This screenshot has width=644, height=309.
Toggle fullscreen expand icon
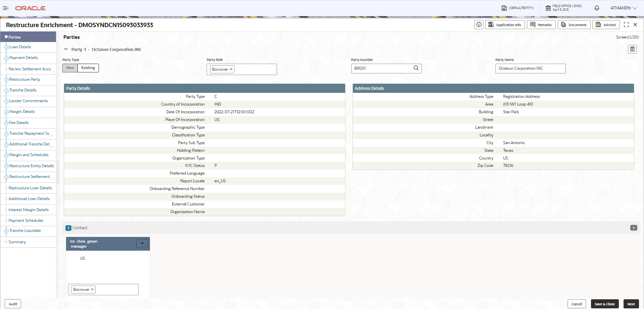pos(626,24)
